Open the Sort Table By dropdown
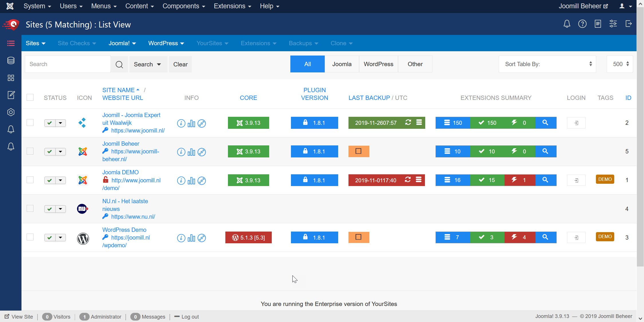Image resolution: width=644 pixels, height=322 pixels. [547, 64]
